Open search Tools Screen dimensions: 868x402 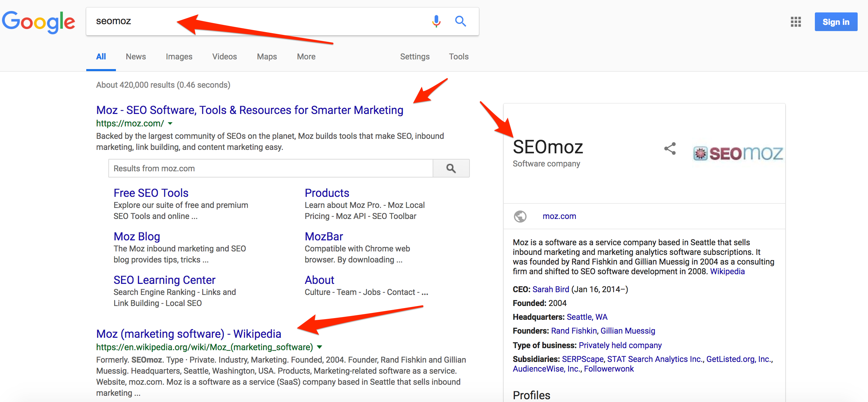(x=458, y=57)
